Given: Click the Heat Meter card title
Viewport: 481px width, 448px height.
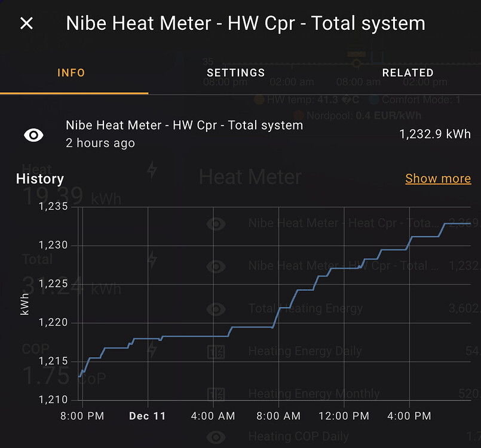Looking at the screenshot, I should coord(249,177).
